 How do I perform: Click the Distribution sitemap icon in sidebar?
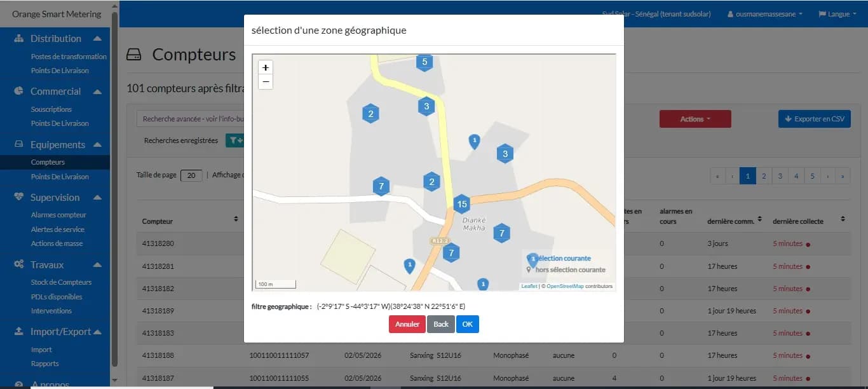pyautogui.click(x=18, y=39)
